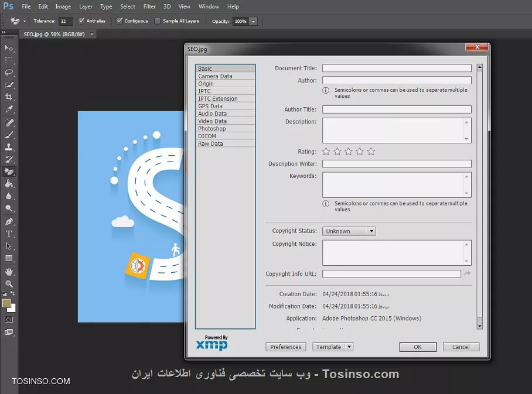Open the File menu
The width and height of the screenshot is (532, 394).
pos(26,6)
